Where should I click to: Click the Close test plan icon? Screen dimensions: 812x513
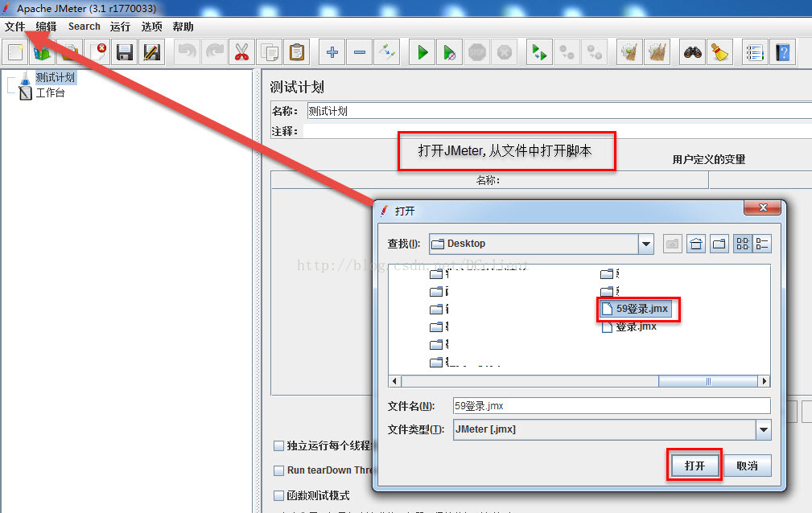[97, 52]
